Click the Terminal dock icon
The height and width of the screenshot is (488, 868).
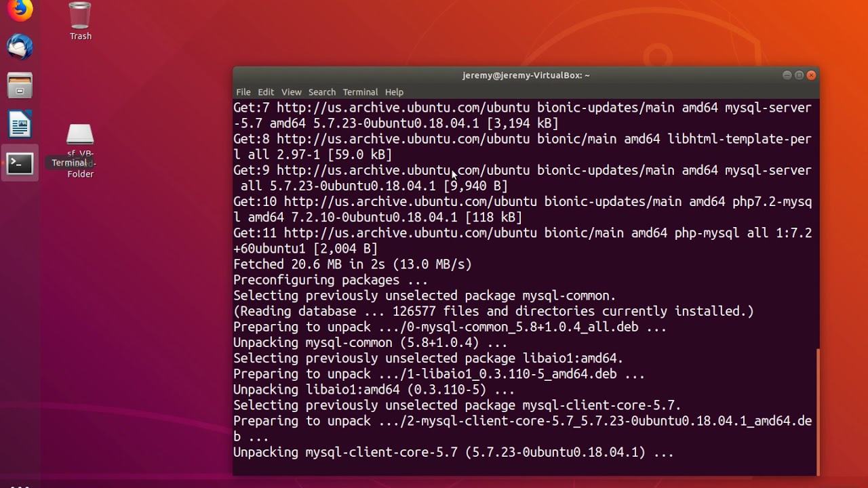click(20, 163)
